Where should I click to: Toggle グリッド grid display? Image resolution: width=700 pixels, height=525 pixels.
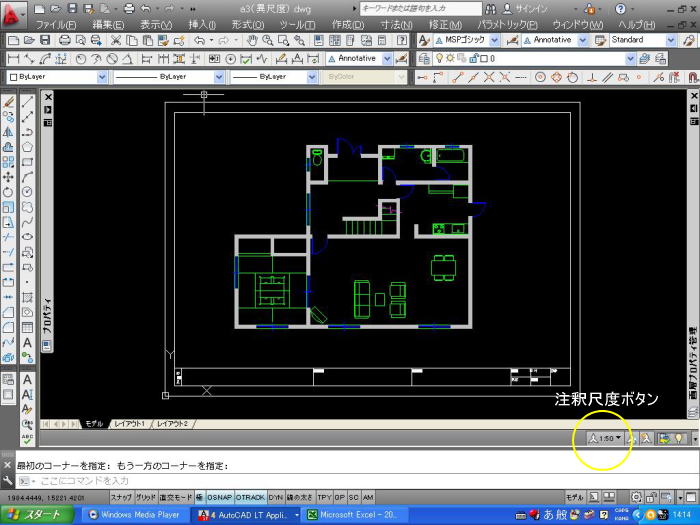(146, 497)
